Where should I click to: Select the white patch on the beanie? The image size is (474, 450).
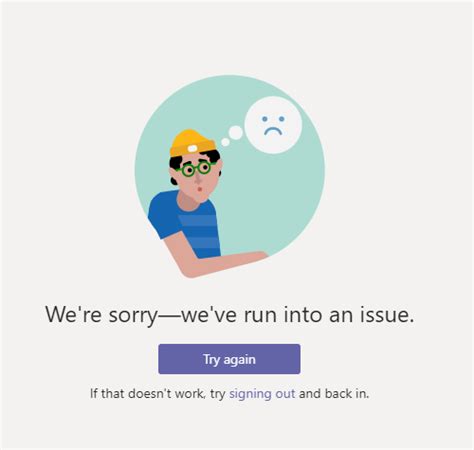(x=192, y=148)
